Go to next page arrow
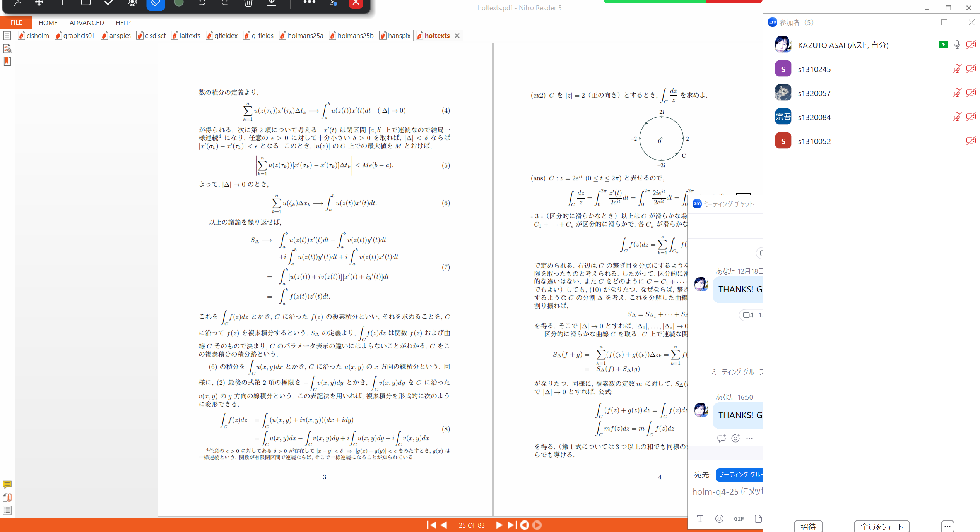The height and width of the screenshot is (532, 980). [x=499, y=525]
